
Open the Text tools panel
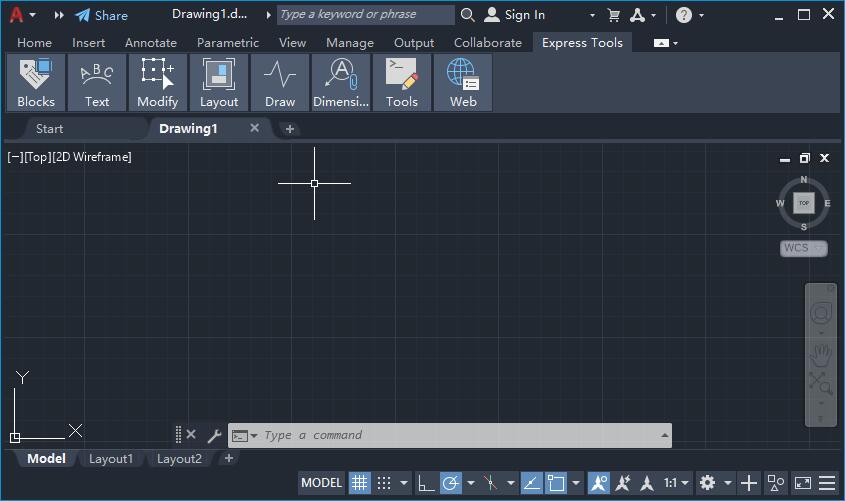(x=97, y=82)
